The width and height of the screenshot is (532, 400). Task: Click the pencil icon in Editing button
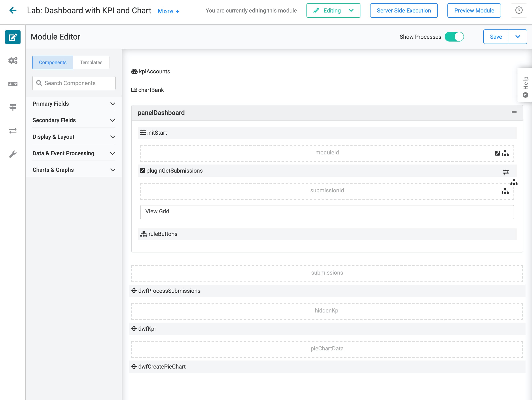pos(317,10)
